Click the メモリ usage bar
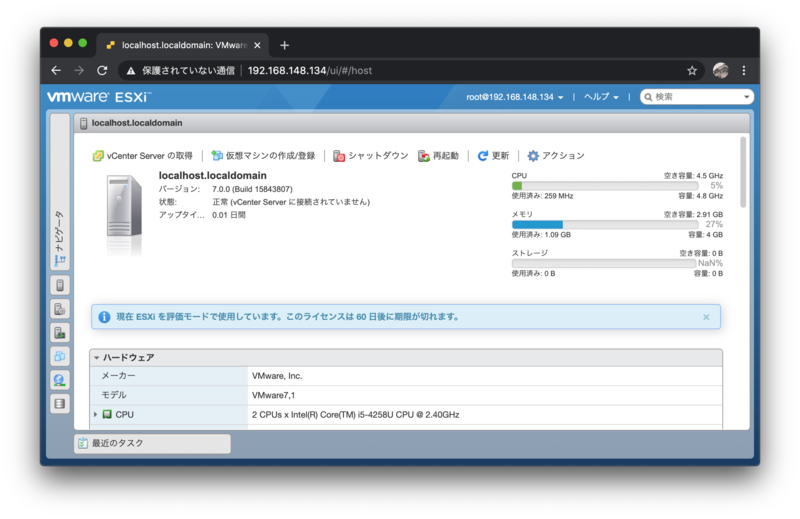Screen dimensions: 800x519 click(x=605, y=225)
